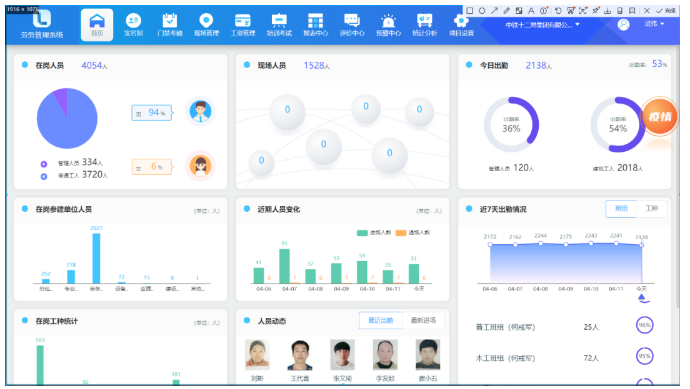
Task: Open the 报表中心 report center icon
Action: pyautogui.click(x=316, y=25)
